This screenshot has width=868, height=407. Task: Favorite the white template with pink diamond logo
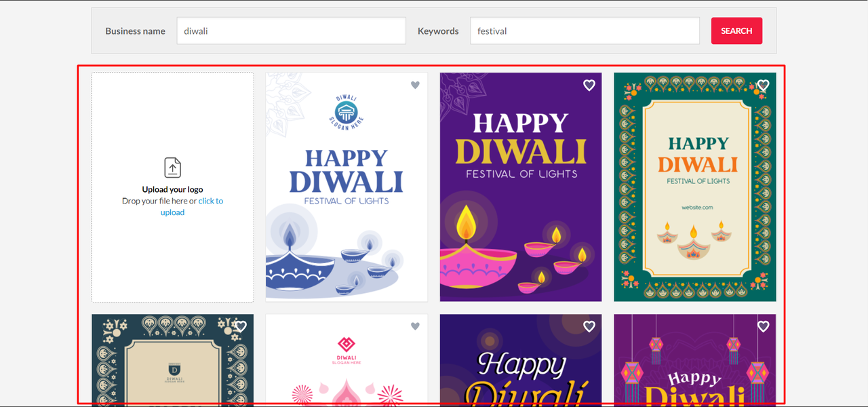pos(415,326)
